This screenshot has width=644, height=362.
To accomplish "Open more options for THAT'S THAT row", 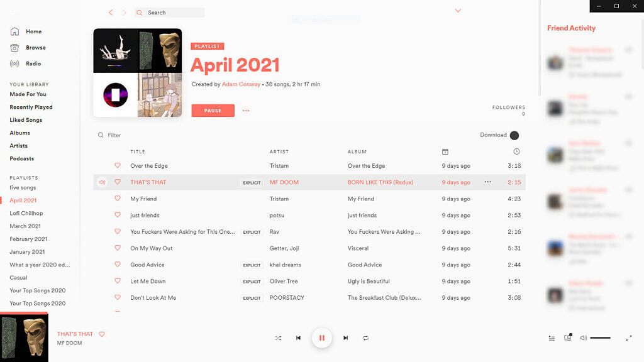I will coord(487,182).
